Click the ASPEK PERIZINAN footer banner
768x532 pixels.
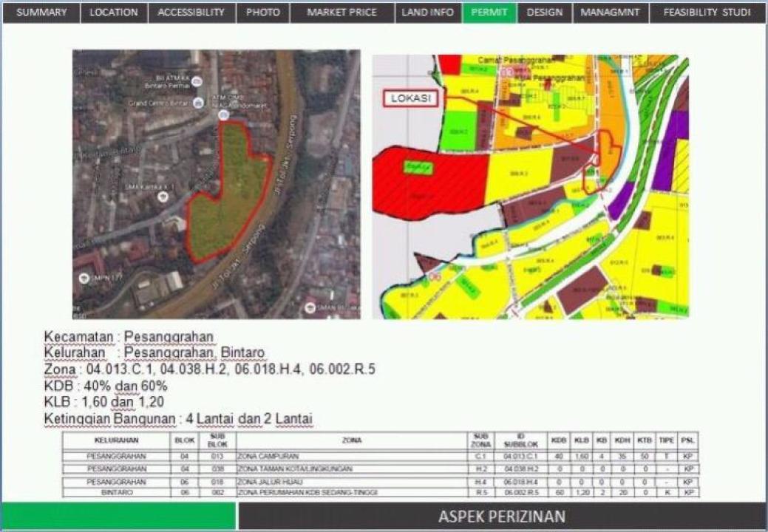[x=502, y=516]
